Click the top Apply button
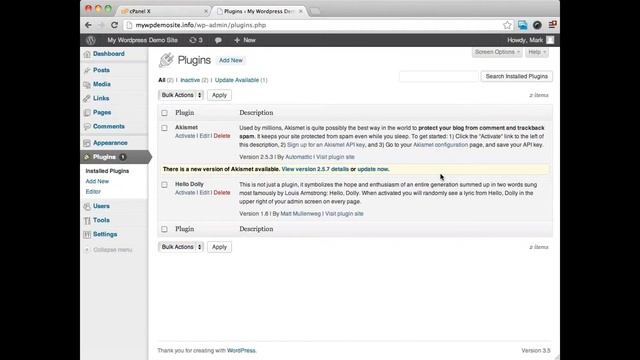This screenshot has width=640, height=360. [x=219, y=95]
